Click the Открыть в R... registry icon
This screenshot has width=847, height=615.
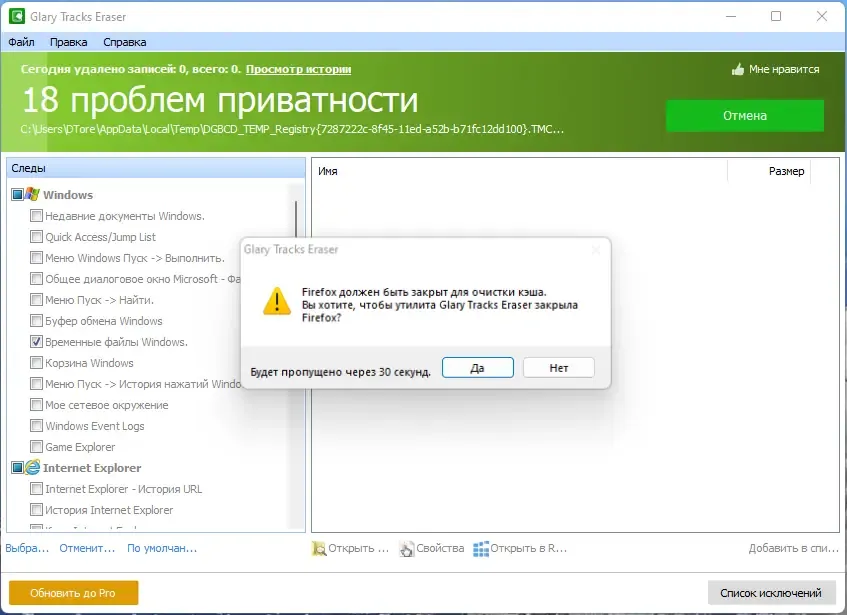pos(481,549)
